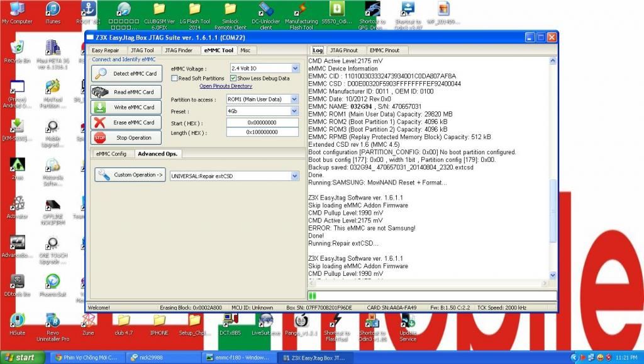Switch to nick29988 taskbar window
The image size is (644, 364).
[164, 358]
